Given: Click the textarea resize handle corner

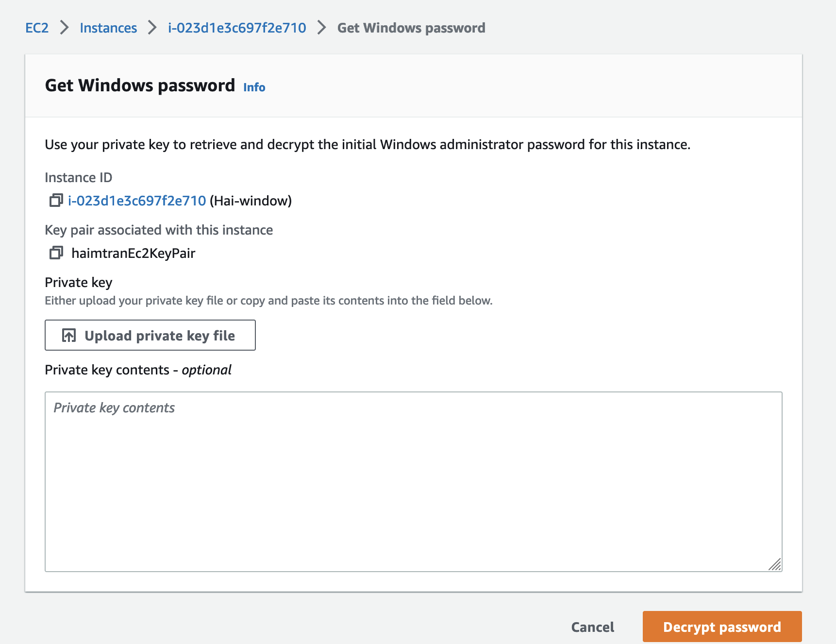Looking at the screenshot, I should (x=775, y=564).
